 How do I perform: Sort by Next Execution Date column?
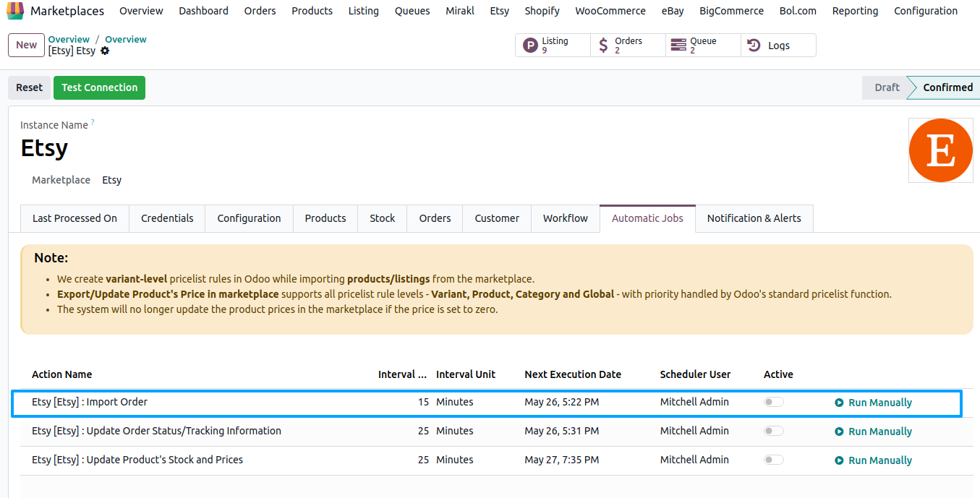pos(573,374)
